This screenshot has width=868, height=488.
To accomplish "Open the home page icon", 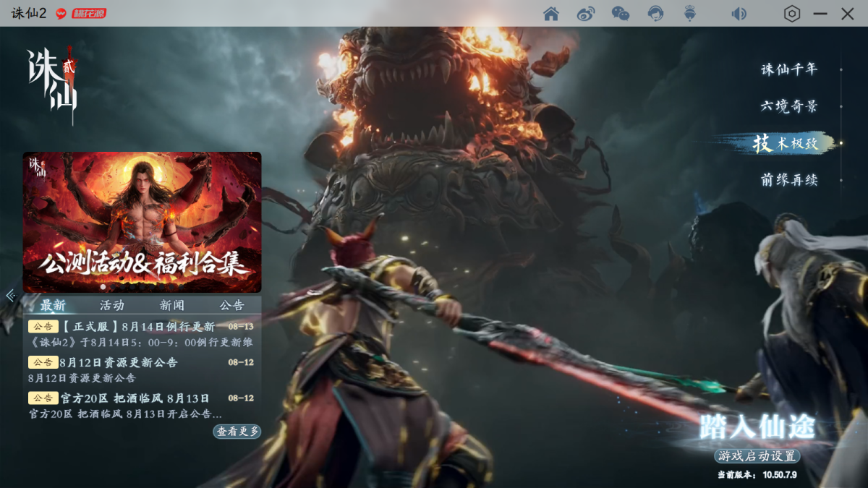I will pyautogui.click(x=551, y=14).
